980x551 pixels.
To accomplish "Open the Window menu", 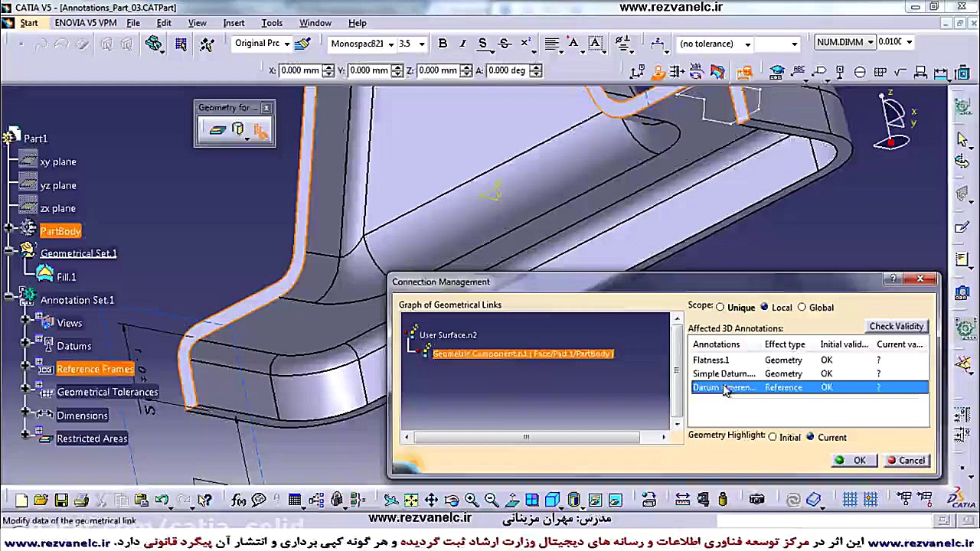I will tap(315, 23).
